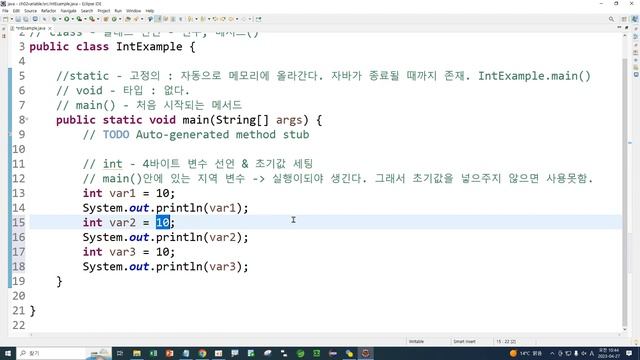Open Excel from the taskbar
Image resolution: width=640 pixels, height=360 pixels.
(153, 353)
